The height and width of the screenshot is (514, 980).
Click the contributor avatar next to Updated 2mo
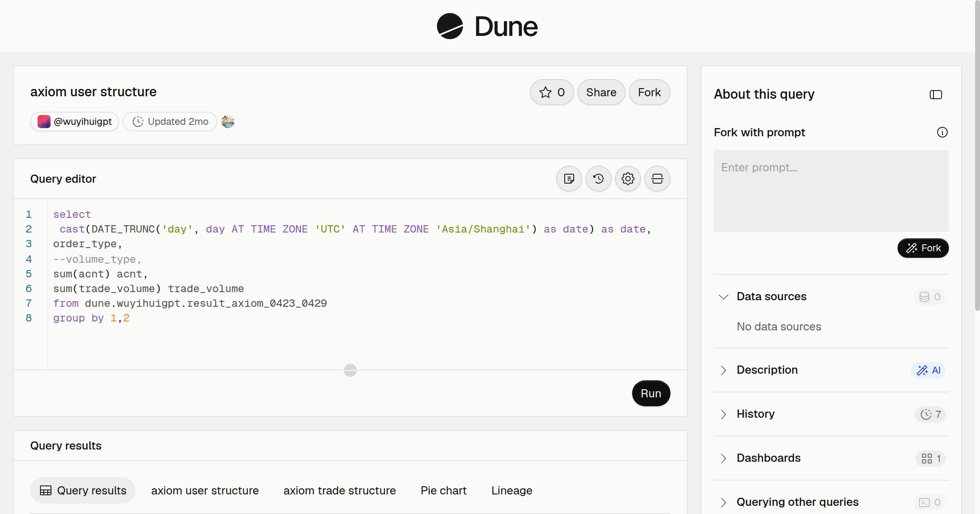coord(228,122)
